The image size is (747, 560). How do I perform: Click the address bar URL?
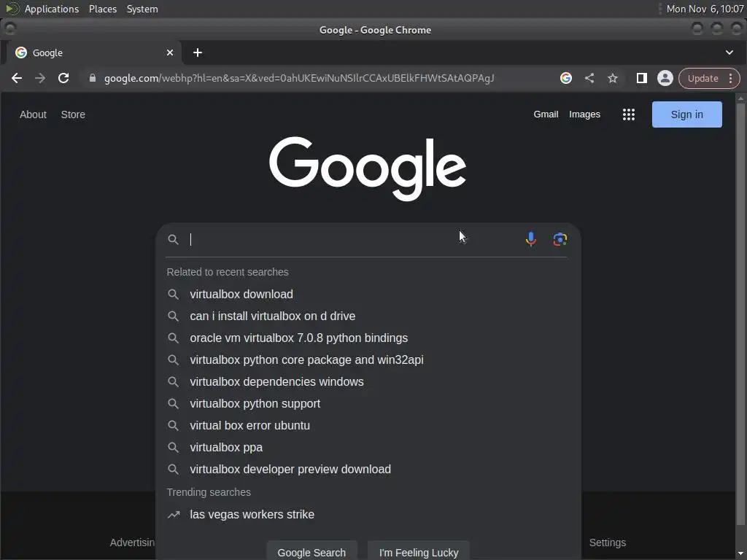pyautogui.click(x=299, y=78)
